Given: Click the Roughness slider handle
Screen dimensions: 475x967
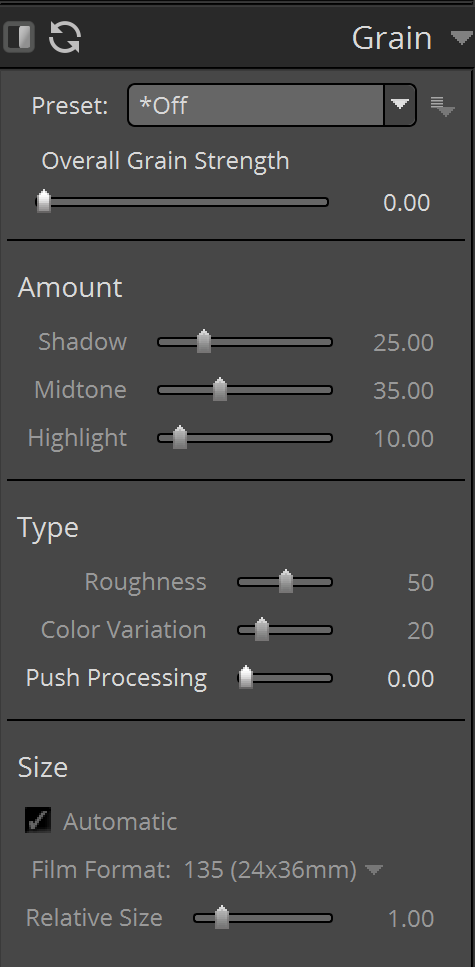Looking at the screenshot, I should click(286, 582).
